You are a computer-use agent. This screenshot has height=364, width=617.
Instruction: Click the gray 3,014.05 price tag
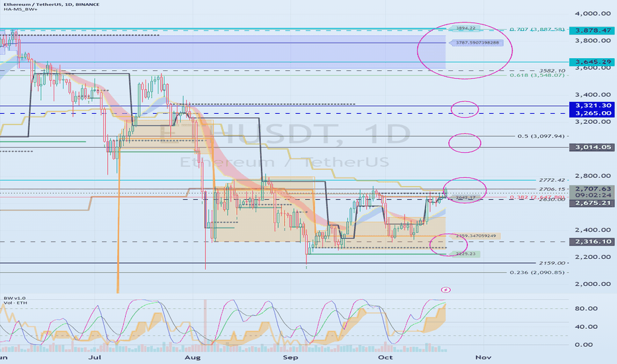[x=593, y=147]
